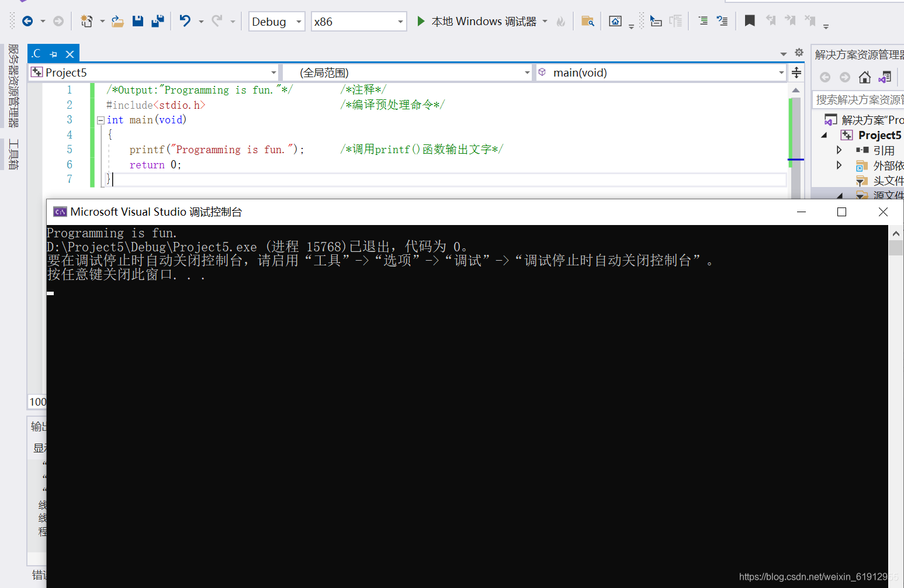Click the #include<stdio.h> line
904x588 pixels.
tap(156, 105)
